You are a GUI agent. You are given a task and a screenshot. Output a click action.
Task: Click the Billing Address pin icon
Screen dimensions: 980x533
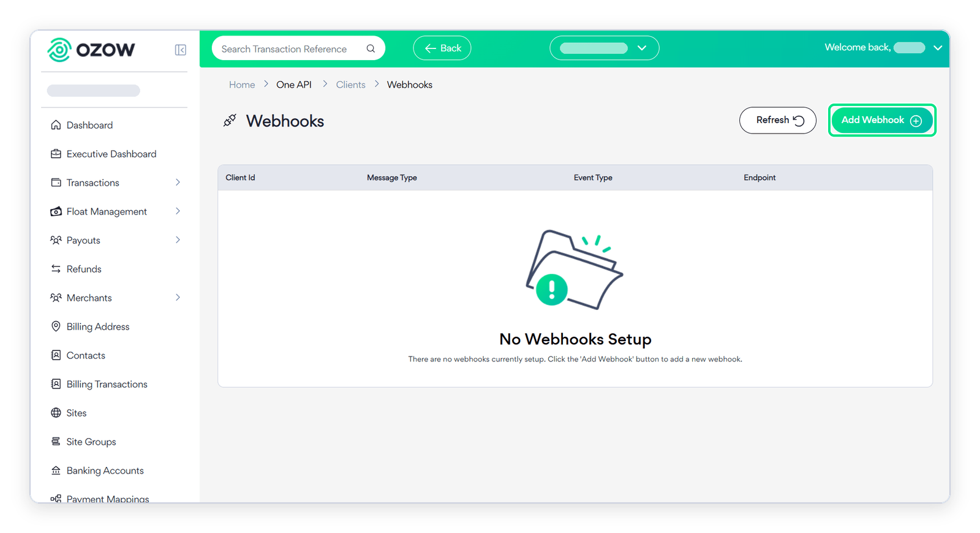click(56, 327)
